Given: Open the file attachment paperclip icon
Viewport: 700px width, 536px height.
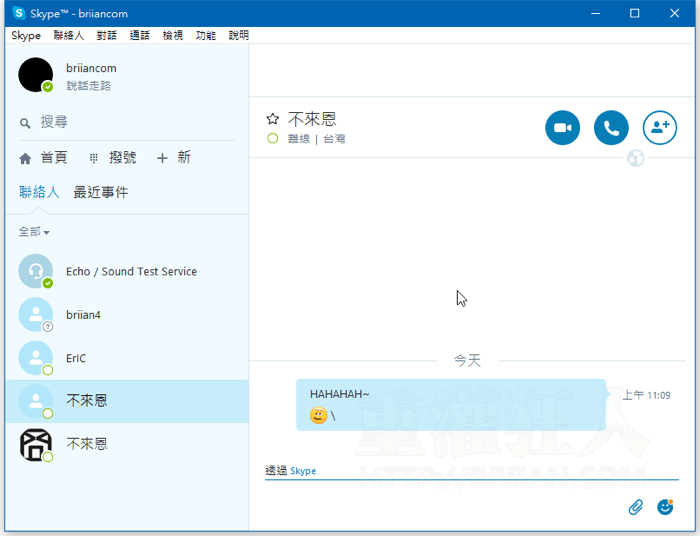Looking at the screenshot, I should (635, 507).
